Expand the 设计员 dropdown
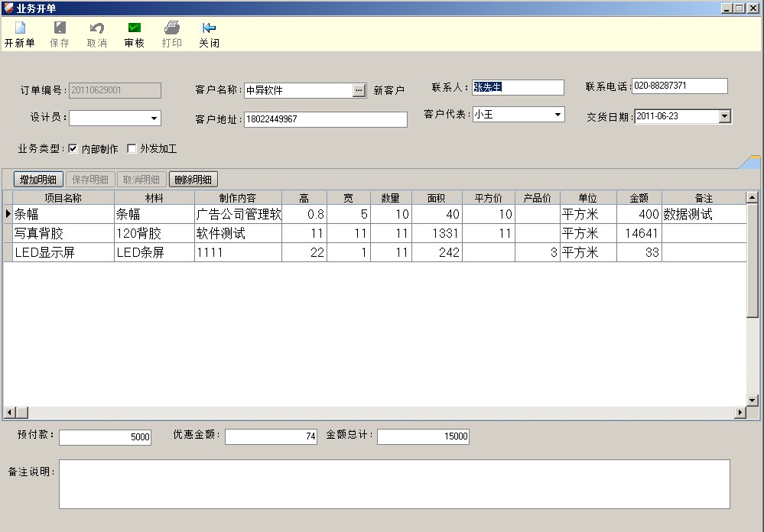Viewport: 764px width, 532px height. (154, 118)
